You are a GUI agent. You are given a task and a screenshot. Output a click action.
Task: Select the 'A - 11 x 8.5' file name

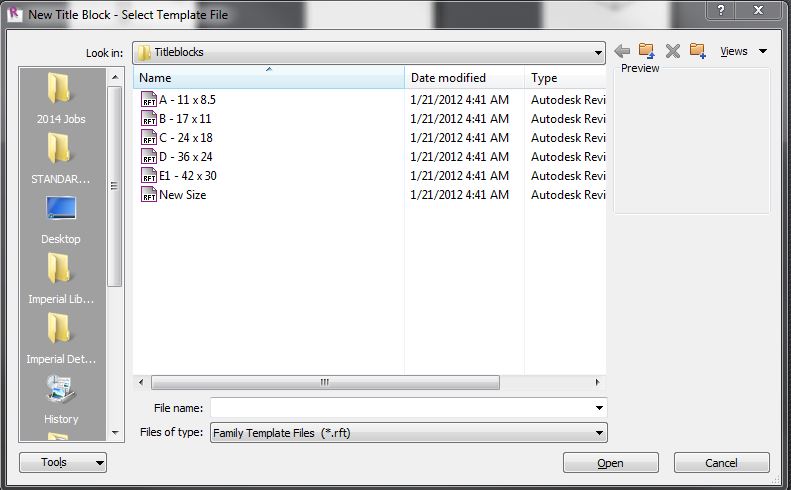[x=187, y=99]
